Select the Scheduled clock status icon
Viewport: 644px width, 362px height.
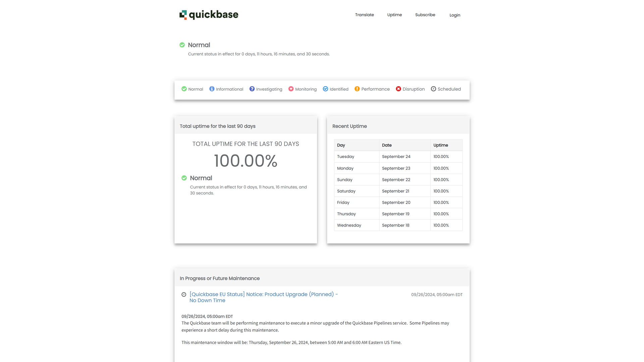coord(433,89)
